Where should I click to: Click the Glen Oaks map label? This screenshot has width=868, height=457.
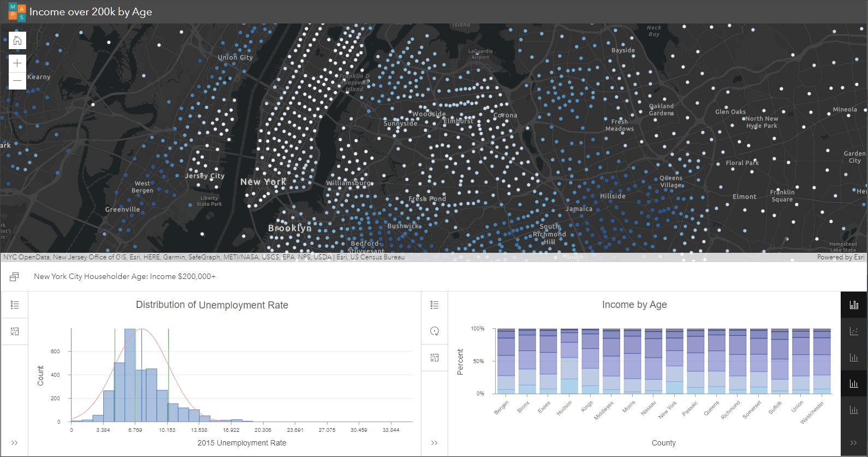click(730, 112)
